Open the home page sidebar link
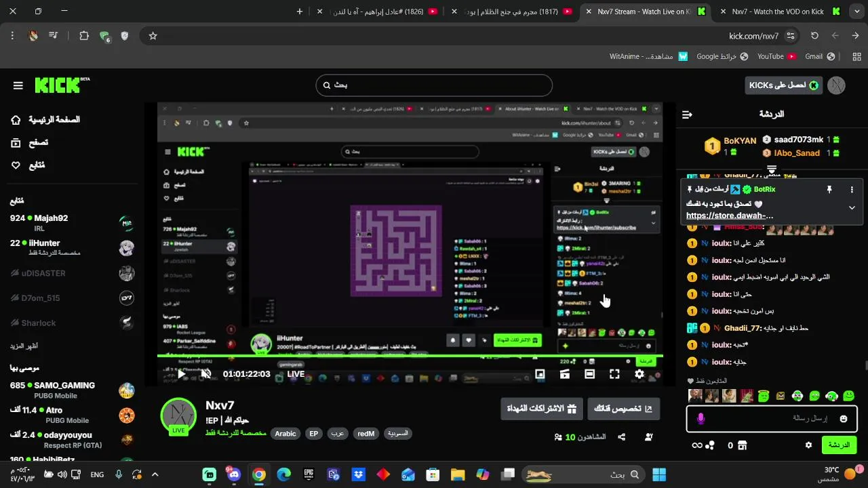This screenshot has height=488, width=868. tap(45, 120)
